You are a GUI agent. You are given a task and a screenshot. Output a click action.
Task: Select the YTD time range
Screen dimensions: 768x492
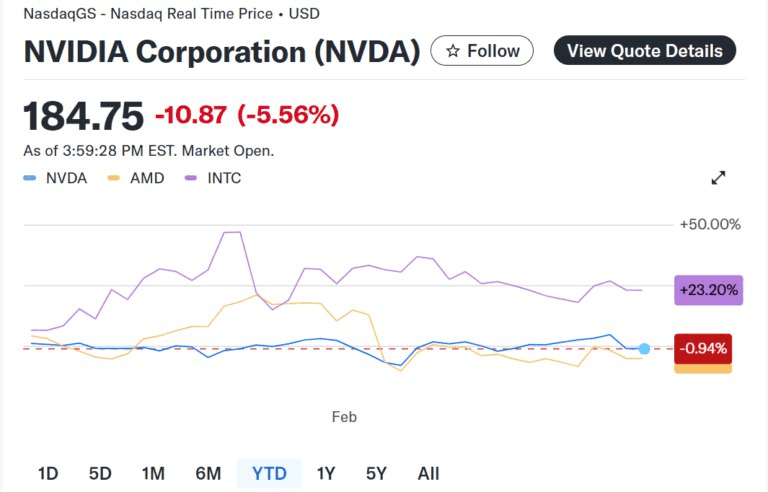coord(269,473)
